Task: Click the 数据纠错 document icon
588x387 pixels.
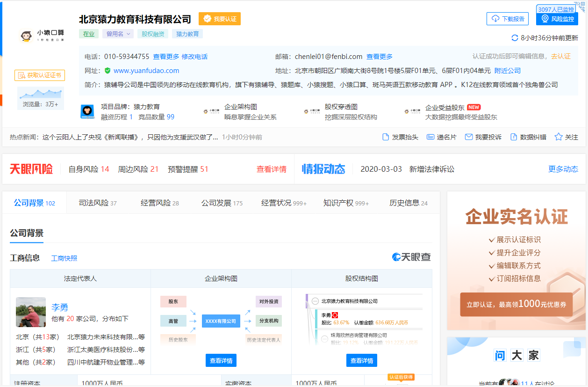Action: point(514,137)
